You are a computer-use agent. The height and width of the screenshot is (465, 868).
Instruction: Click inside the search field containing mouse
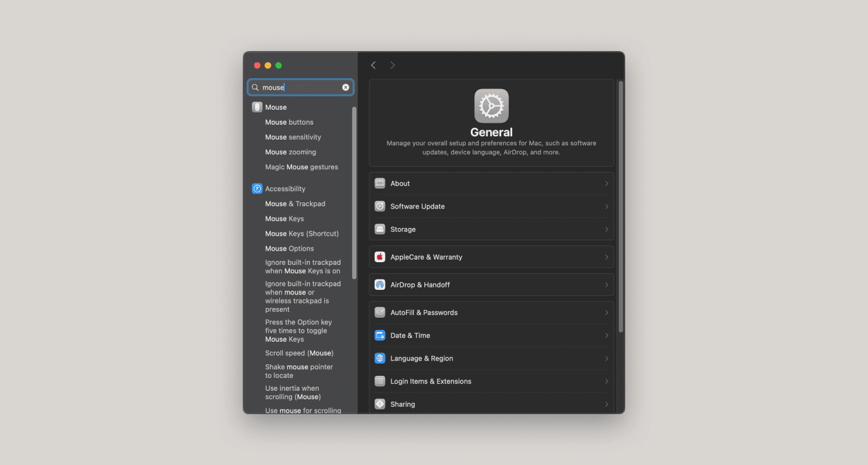(301, 87)
